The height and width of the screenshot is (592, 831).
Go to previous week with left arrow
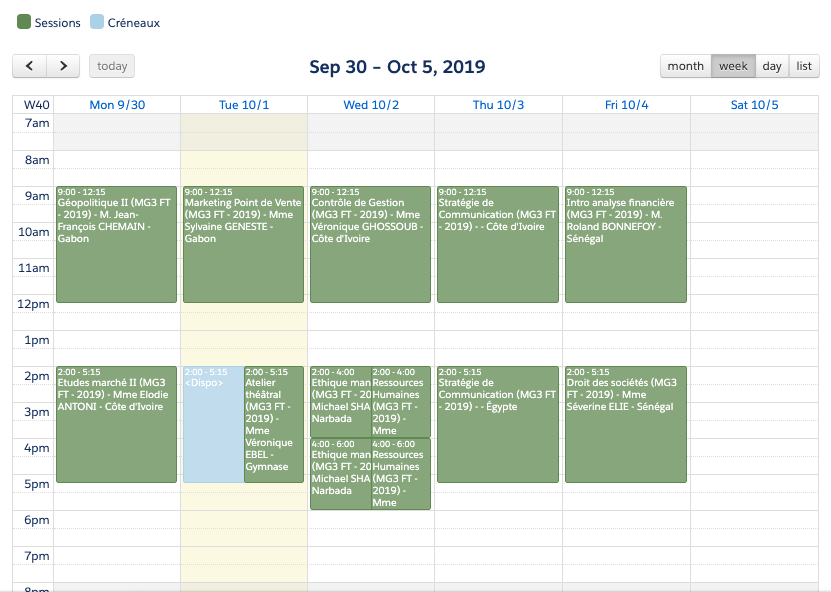coord(29,65)
